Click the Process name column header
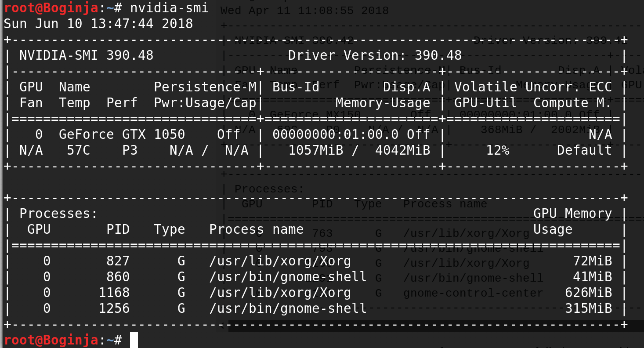644x348 pixels. 257,229
